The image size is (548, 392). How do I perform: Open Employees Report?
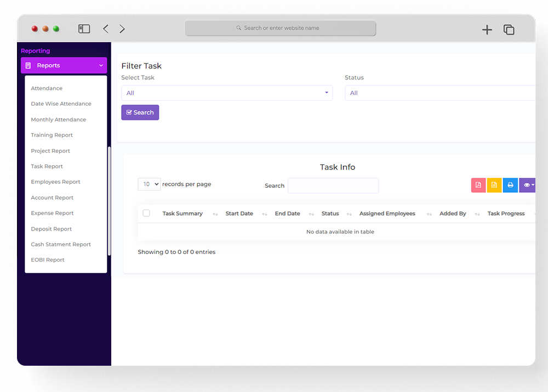click(55, 182)
